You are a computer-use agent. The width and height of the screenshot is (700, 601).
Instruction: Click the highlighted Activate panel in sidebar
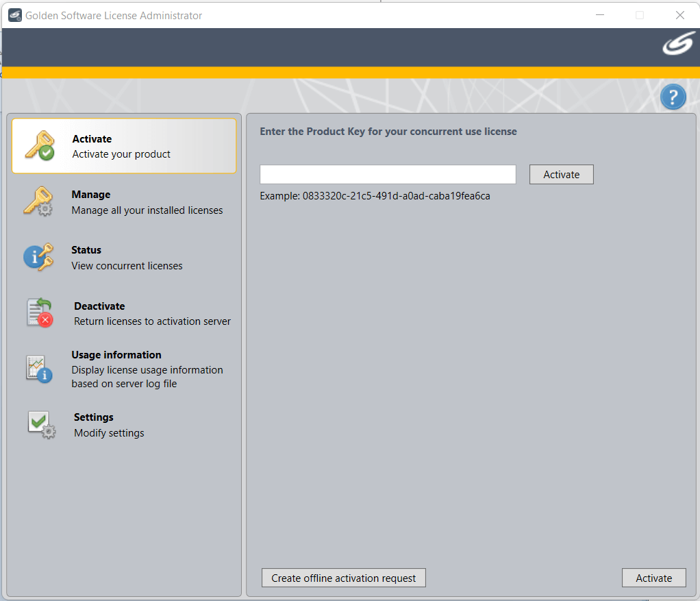[123, 145]
